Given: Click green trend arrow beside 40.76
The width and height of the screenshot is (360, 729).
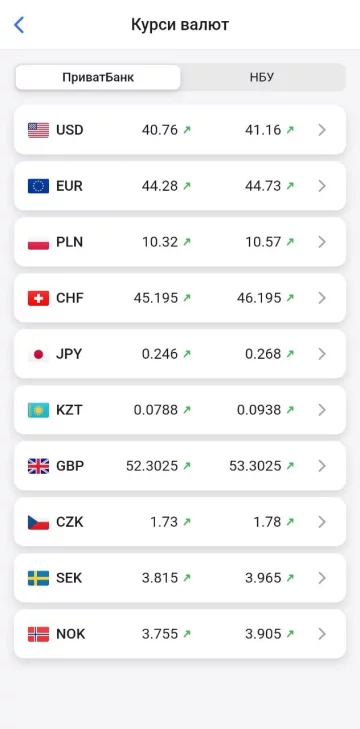Looking at the screenshot, I should coord(187,130).
